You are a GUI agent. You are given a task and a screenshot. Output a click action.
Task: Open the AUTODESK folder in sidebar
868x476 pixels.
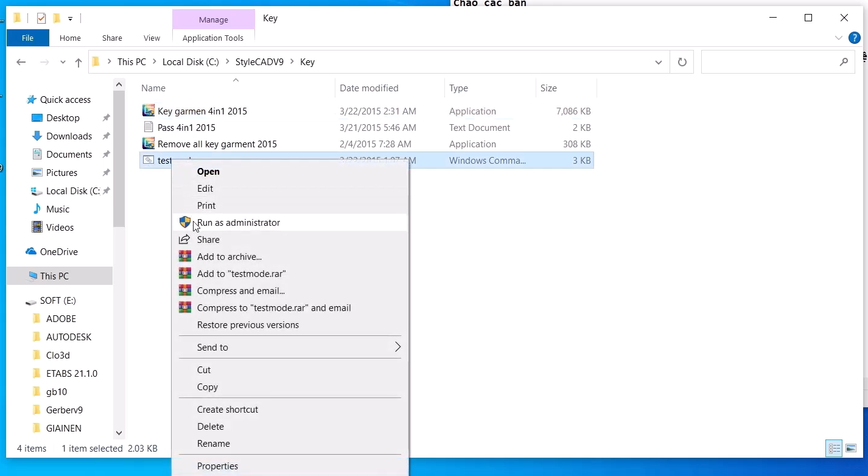tap(69, 337)
